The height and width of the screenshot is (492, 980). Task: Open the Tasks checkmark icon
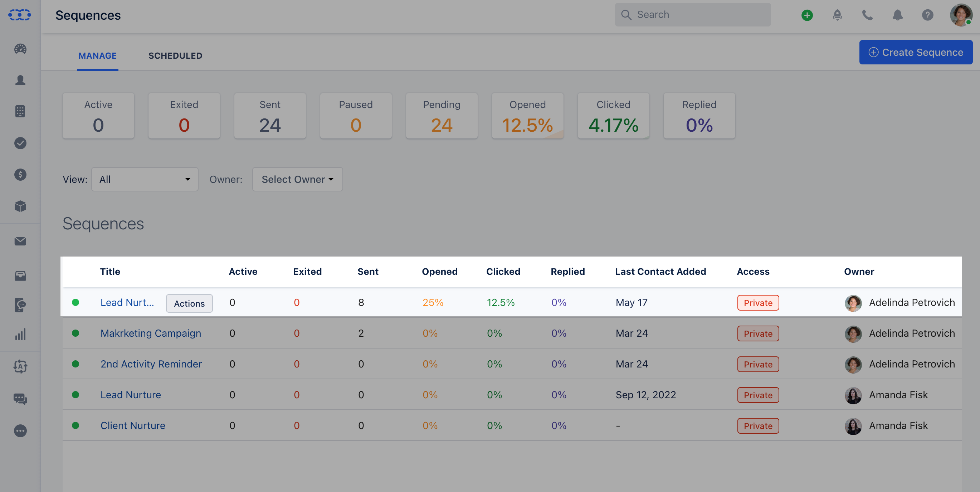[20, 143]
